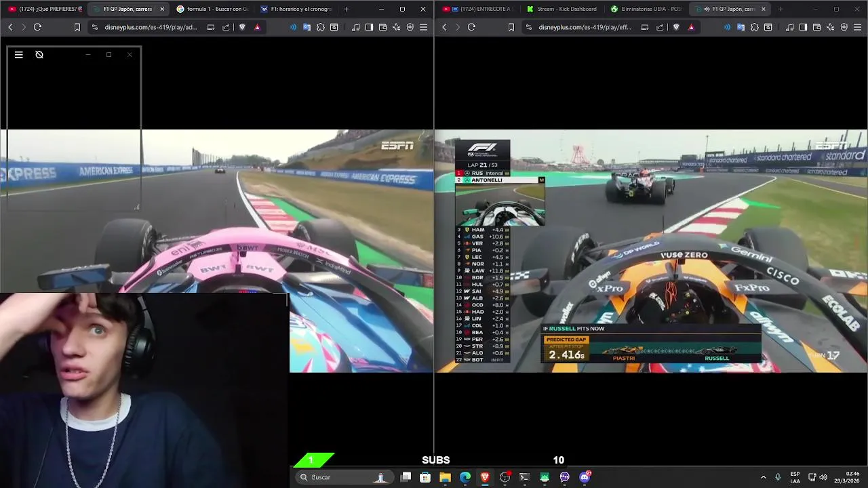Switch ESP LAA keyboard language indicator
868x488 pixels.
(795, 477)
